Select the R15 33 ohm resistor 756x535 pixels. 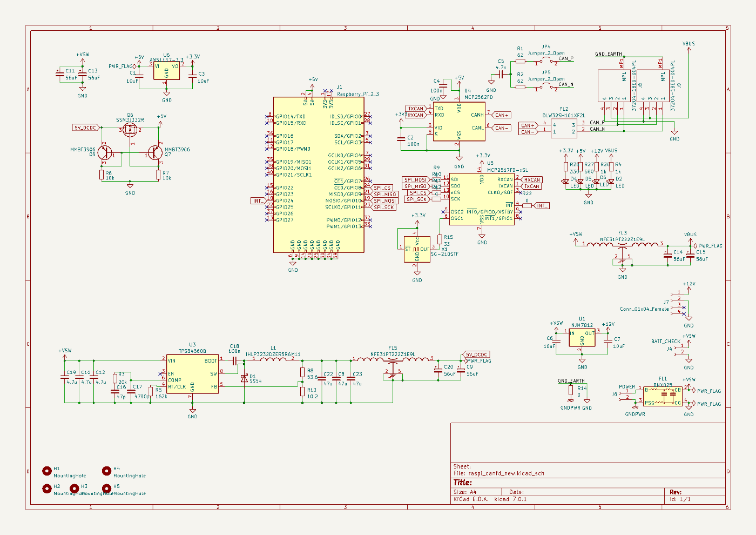440,239
